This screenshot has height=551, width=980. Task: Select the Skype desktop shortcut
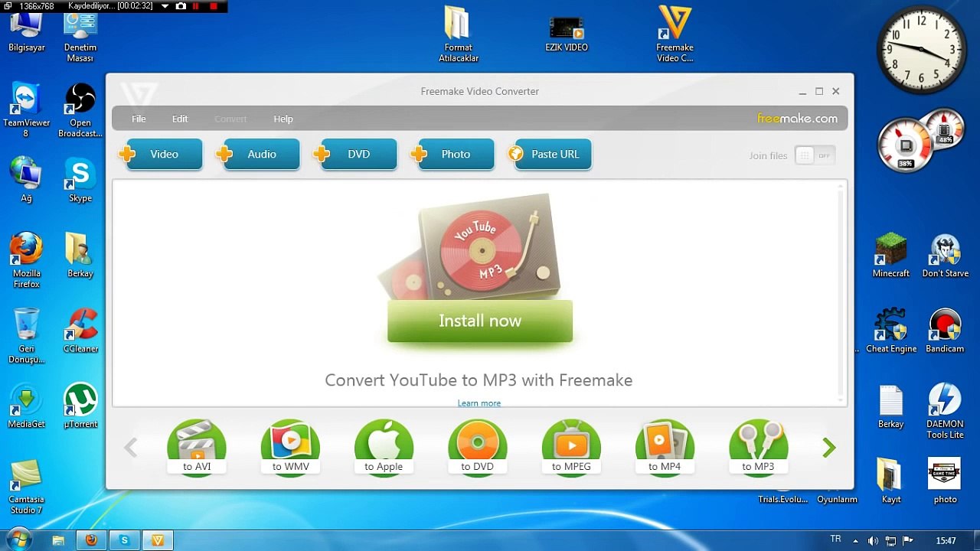click(x=80, y=181)
